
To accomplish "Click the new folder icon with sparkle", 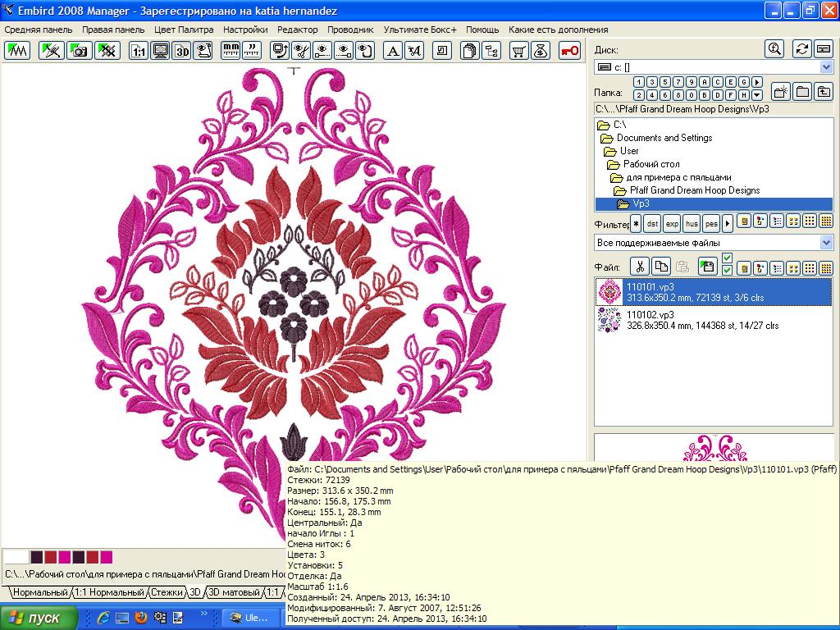I will point(781,91).
